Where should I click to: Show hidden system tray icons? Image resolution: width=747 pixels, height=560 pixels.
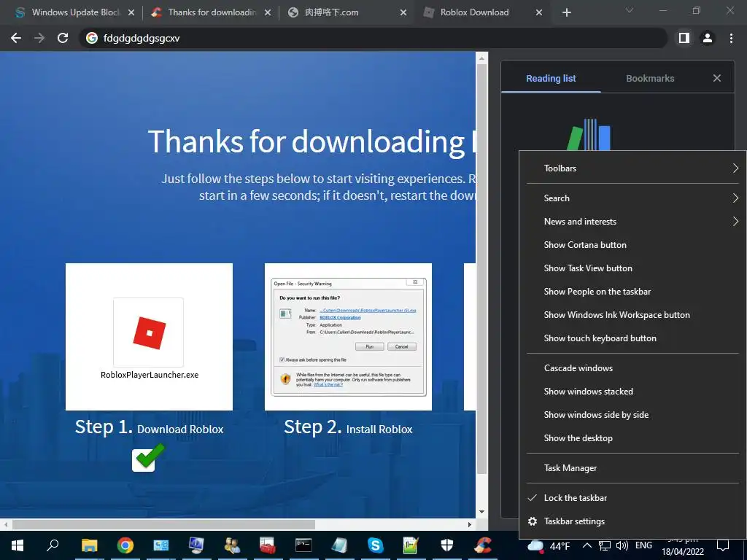coord(587,545)
